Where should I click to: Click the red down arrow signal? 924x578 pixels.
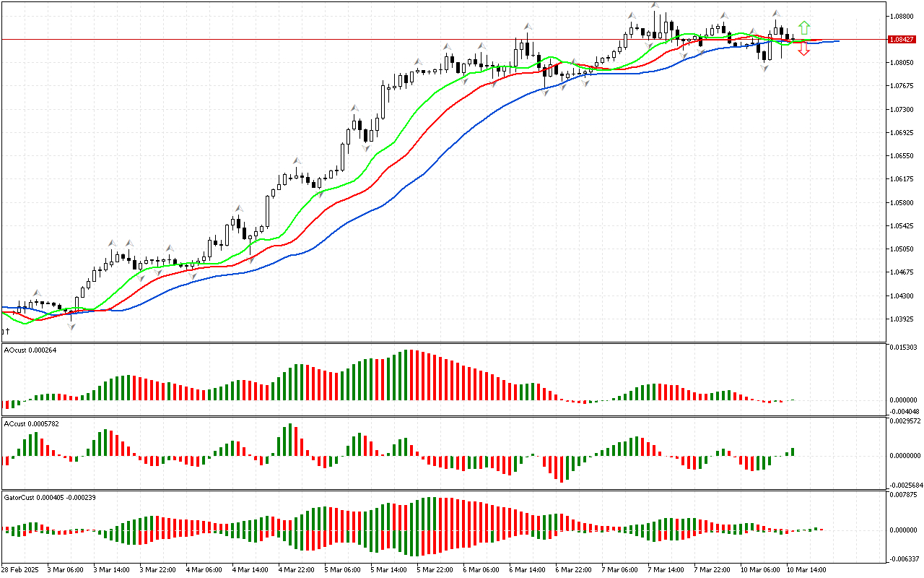pyautogui.click(x=803, y=50)
